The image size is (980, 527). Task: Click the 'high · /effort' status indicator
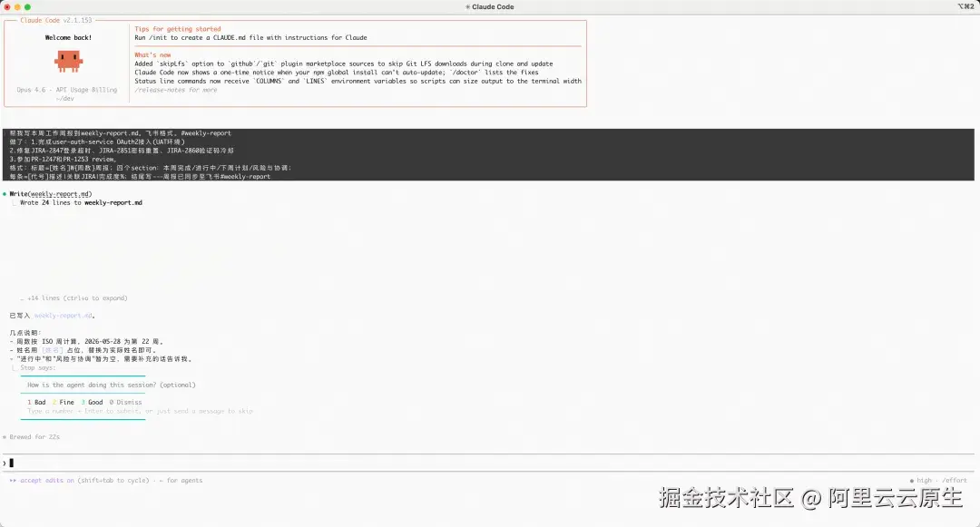coord(939,480)
